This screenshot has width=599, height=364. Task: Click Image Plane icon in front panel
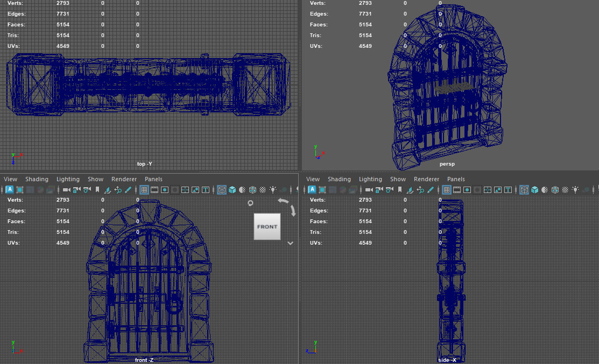pos(108,190)
